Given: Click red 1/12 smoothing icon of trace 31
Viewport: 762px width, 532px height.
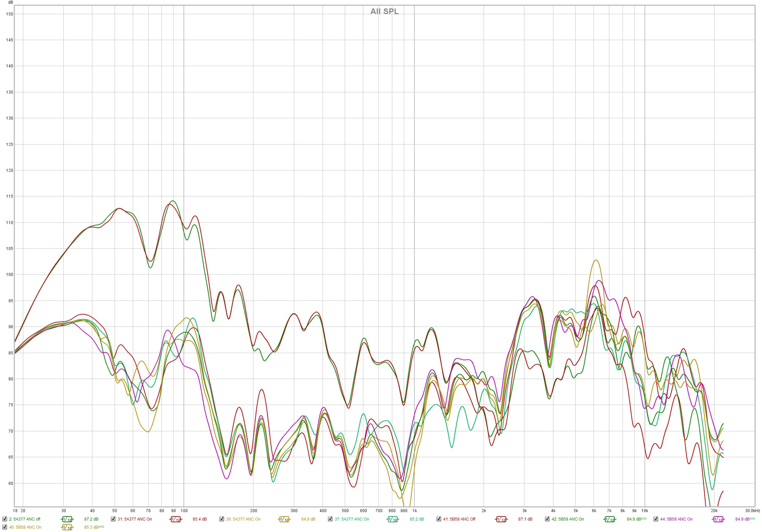Looking at the screenshot, I should tap(176, 519).
